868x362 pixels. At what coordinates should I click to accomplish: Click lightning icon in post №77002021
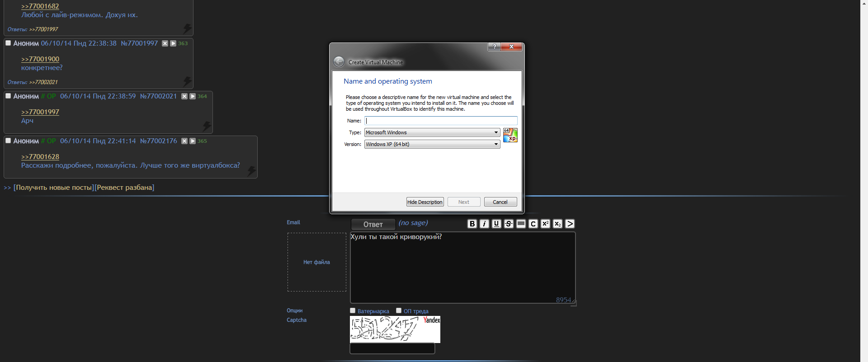point(207,126)
